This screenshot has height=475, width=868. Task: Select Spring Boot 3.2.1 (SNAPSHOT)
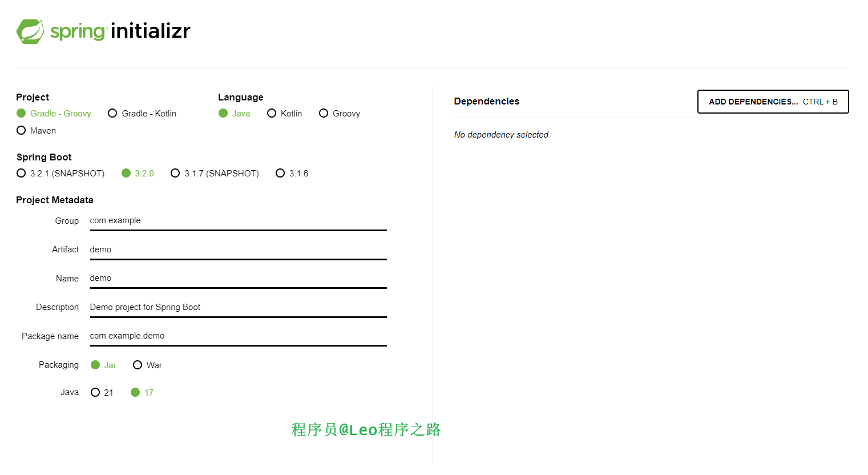click(x=60, y=174)
